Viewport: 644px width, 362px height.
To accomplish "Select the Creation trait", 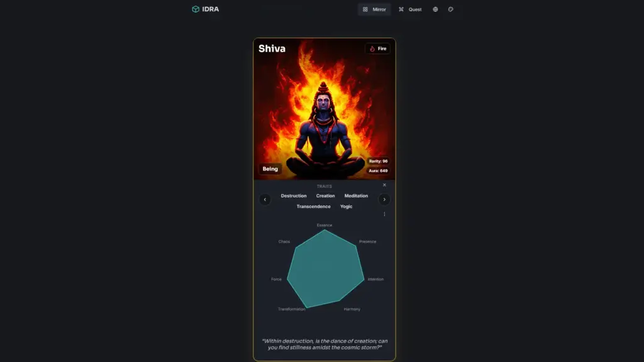I will coord(325,196).
